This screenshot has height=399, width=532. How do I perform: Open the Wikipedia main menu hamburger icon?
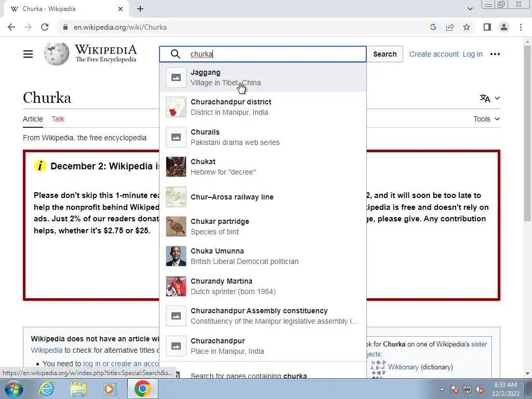tap(28, 54)
